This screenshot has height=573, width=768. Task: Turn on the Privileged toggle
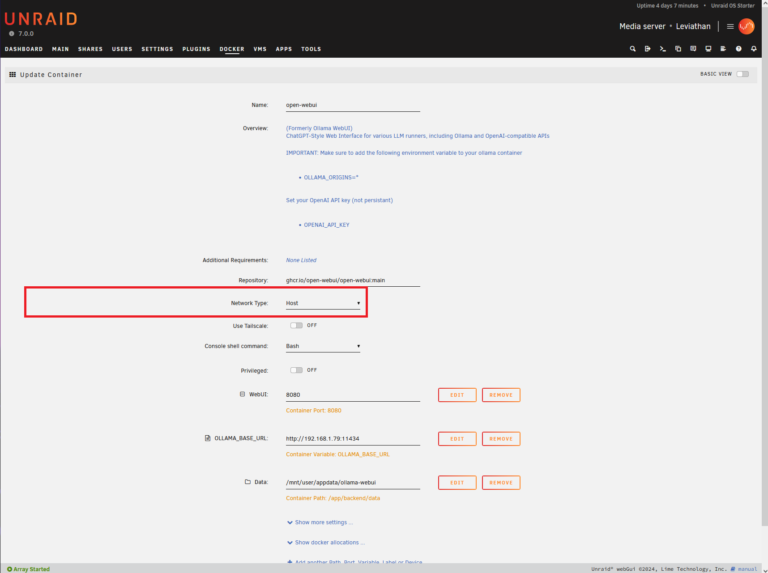tap(296, 370)
